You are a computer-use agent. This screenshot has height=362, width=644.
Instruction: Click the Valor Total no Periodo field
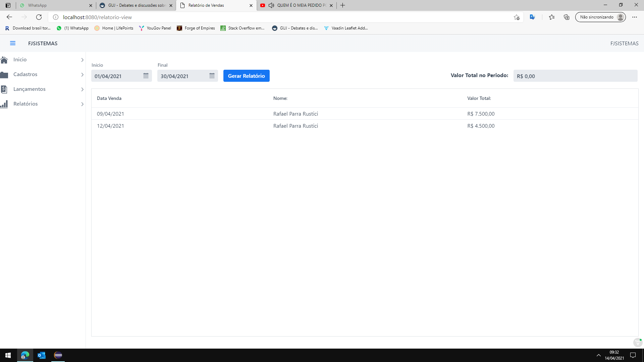click(x=575, y=76)
